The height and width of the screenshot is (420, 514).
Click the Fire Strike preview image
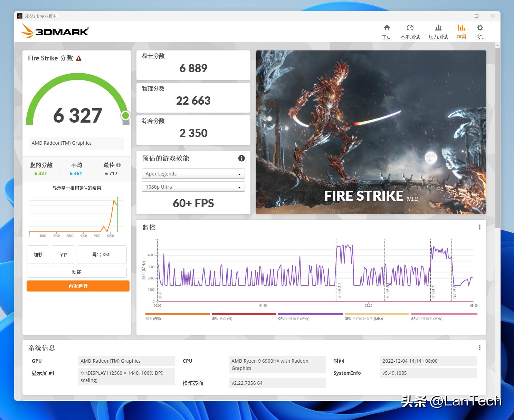(371, 132)
